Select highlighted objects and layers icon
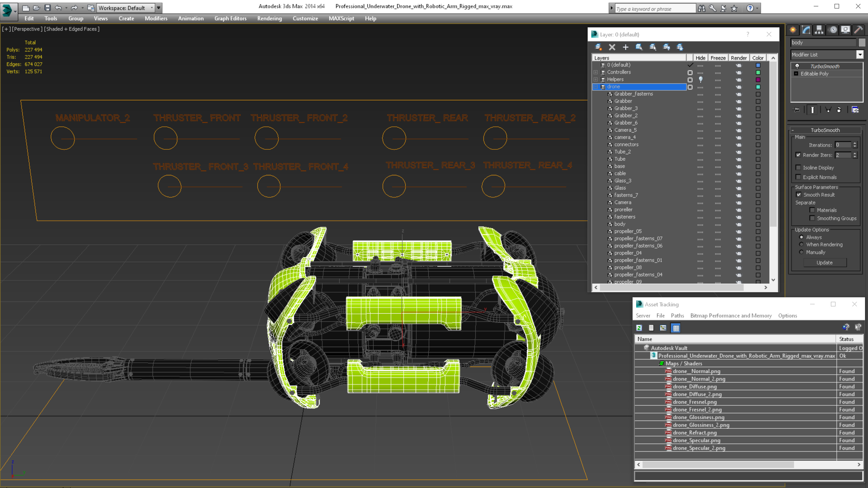This screenshot has height=488, width=868. coord(639,47)
